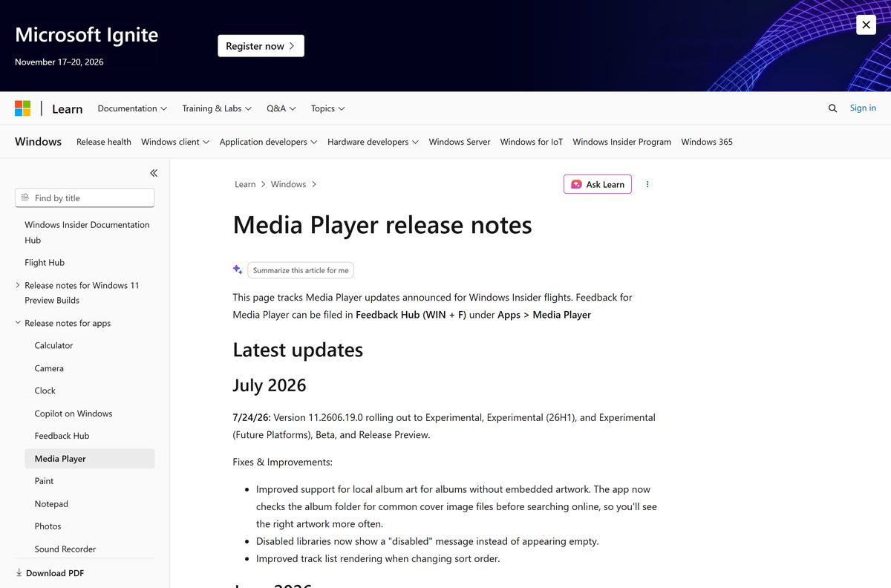
Task: Click the Register now button
Action: tap(261, 46)
